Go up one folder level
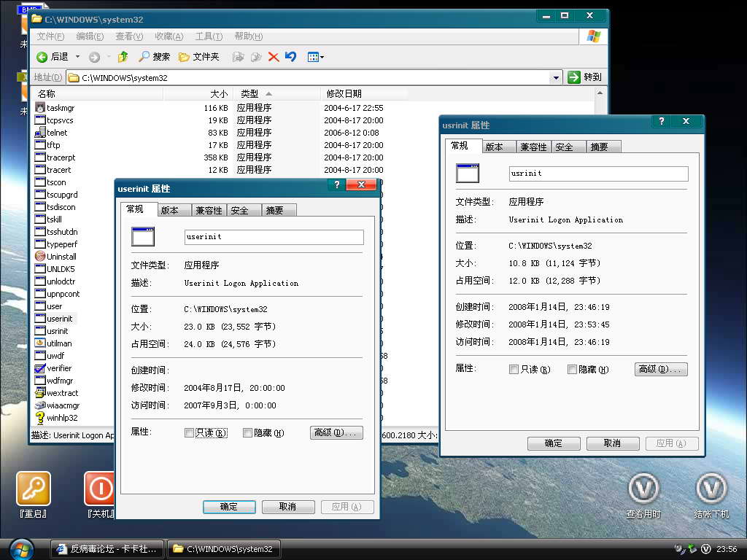 [123, 57]
